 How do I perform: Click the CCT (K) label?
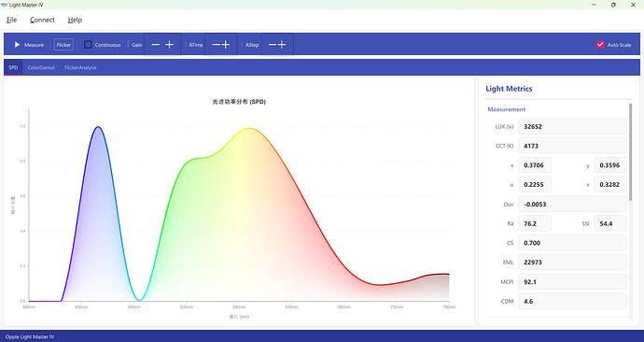coord(504,146)
